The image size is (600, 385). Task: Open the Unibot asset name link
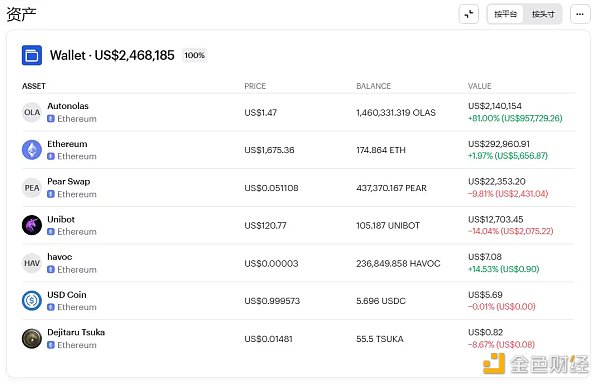click(61, 219)
